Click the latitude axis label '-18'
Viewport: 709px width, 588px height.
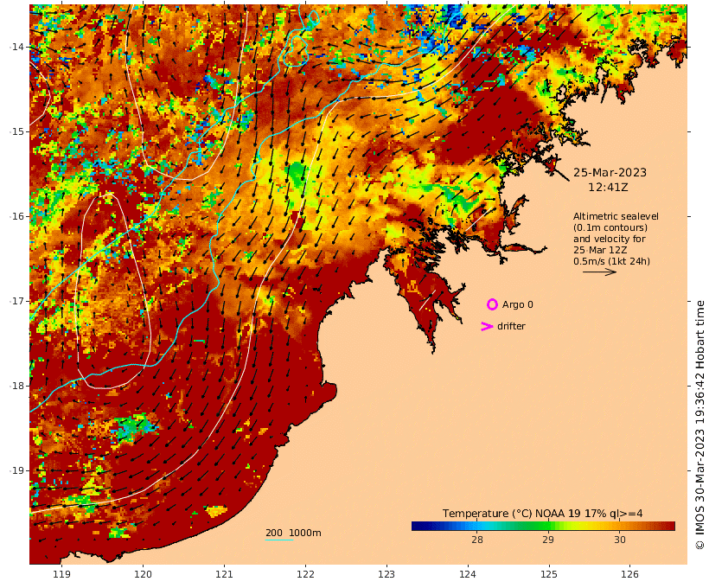click(x=16, y=386)
